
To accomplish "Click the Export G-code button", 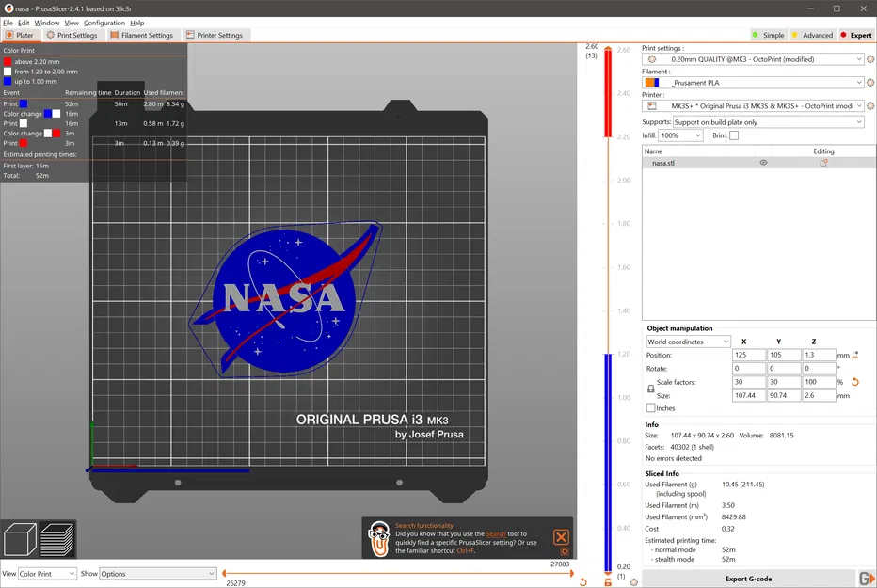I will coord(749,579).
